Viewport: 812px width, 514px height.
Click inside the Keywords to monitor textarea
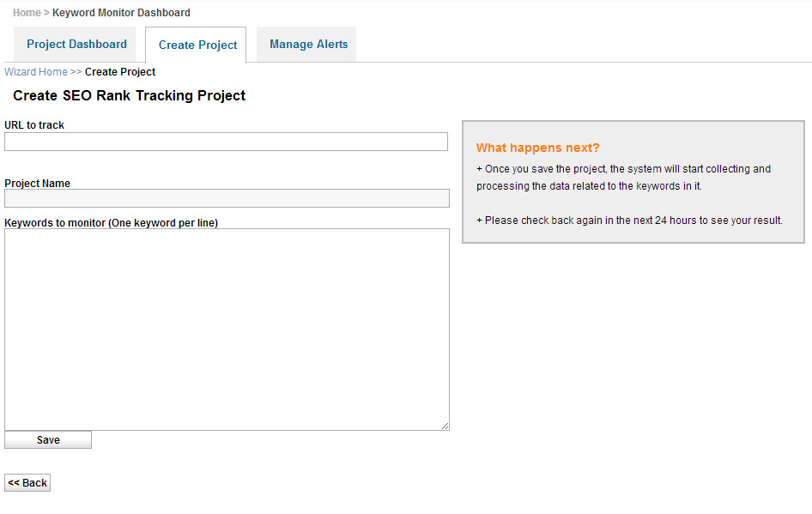pos(227,330)
